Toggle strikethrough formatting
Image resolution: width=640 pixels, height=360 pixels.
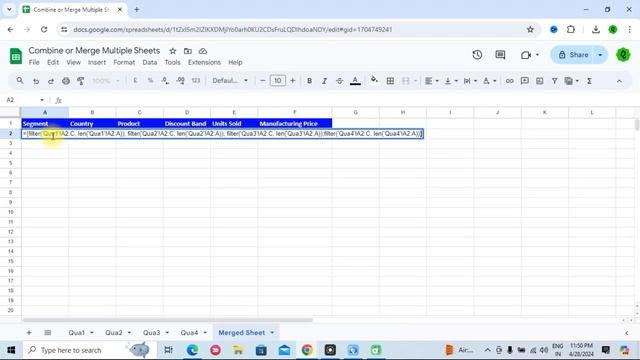tap(339, 81)
